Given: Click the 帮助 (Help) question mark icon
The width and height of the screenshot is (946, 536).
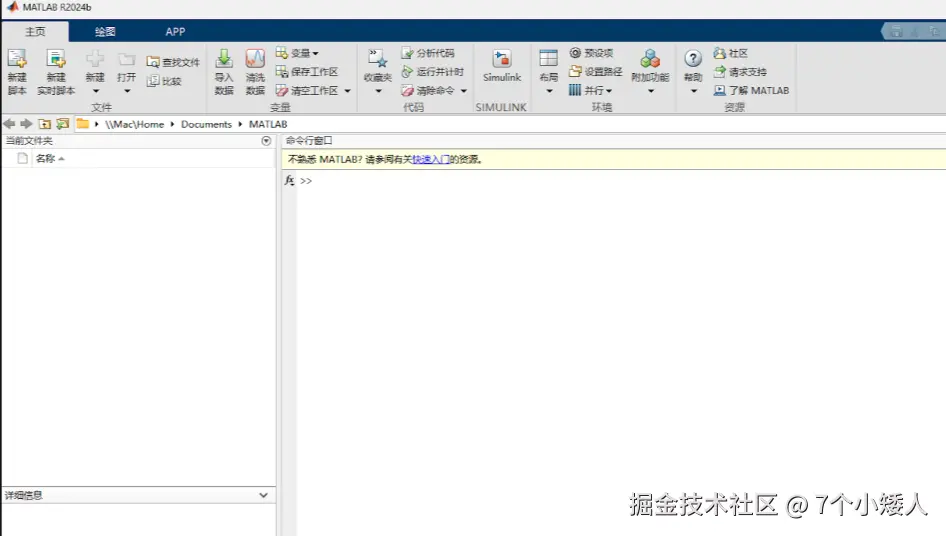Looking at the screenshot, I should [693, 59].
